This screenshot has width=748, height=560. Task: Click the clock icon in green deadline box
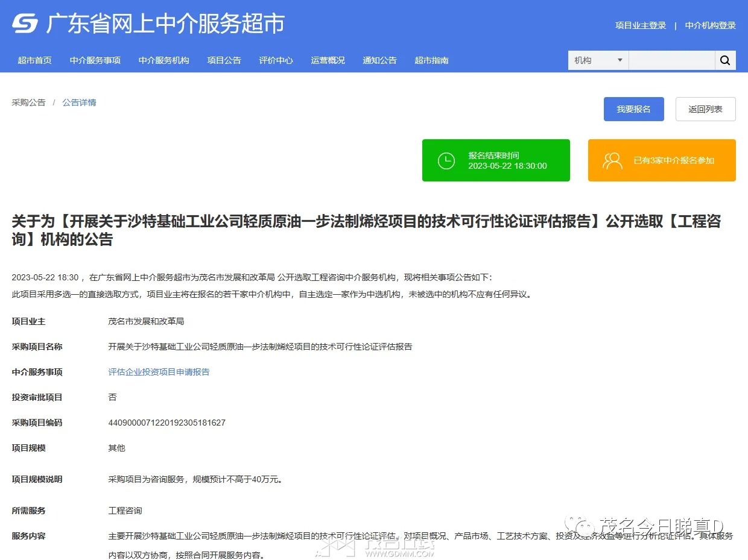coord(446,160)
